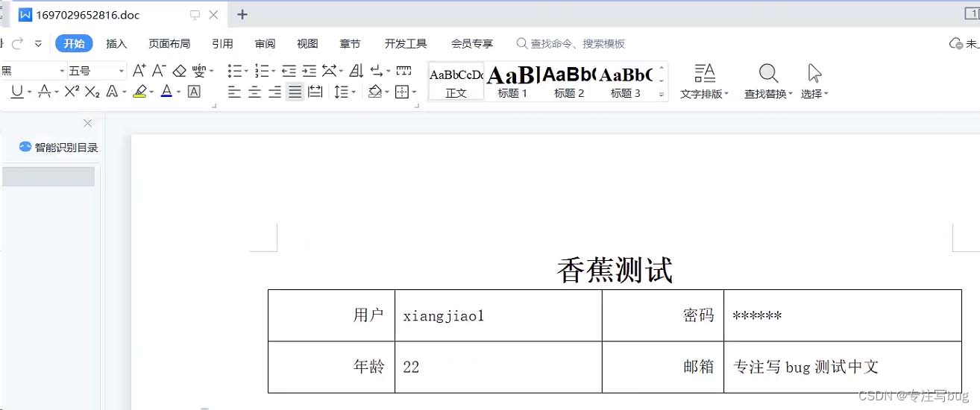The width and height of the screenshot is (980, 410).
Task: Open text effects outlined A icon
Action: tap(112, 92)
